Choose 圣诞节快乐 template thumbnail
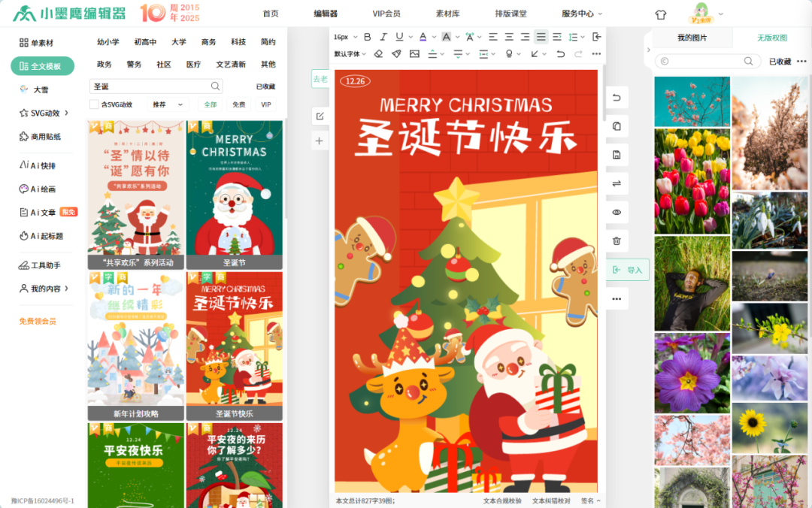The width and height of the screenshot is (812, 508). coord(235,346)
